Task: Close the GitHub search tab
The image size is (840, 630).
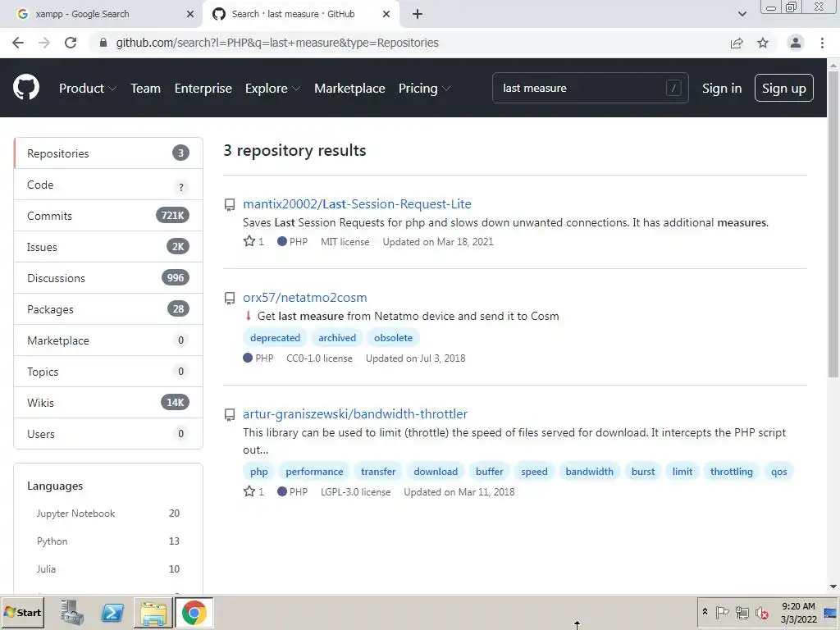Action: coord(386,14)
